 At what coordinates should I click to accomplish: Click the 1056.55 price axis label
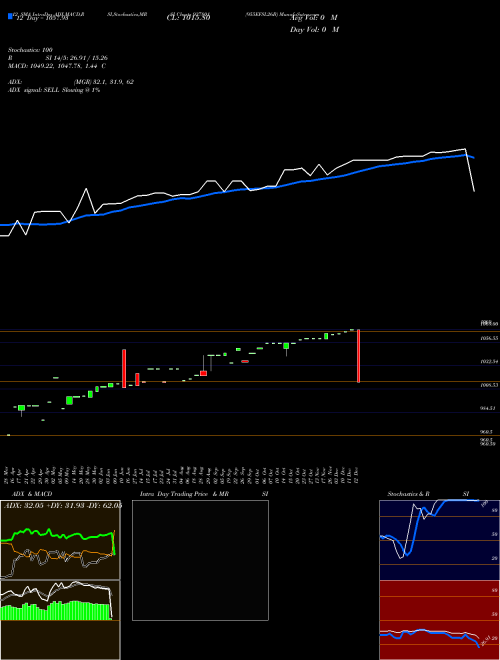pyautogui.click(x=490, y=338)
